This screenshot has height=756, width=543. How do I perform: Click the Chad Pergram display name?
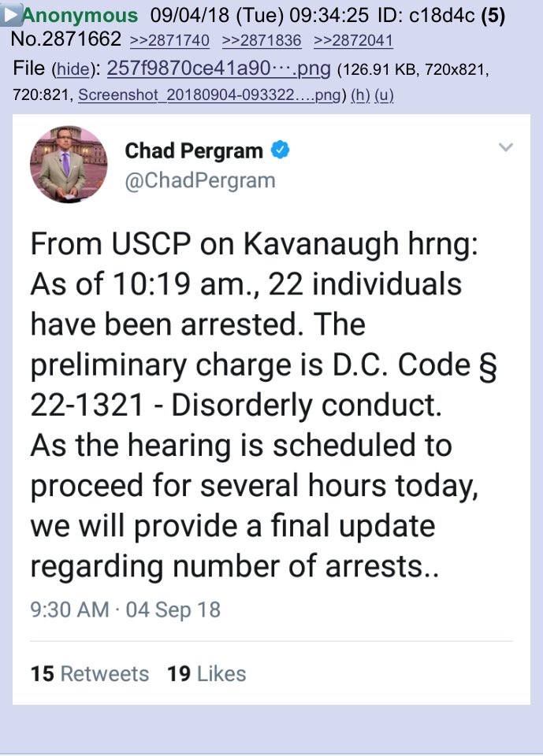pyautogui.click(x=194, y=150)
